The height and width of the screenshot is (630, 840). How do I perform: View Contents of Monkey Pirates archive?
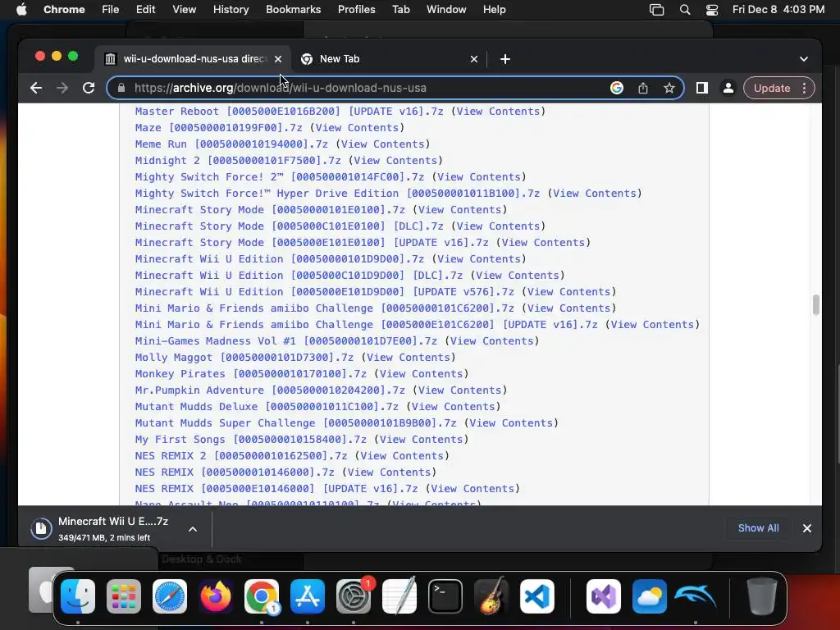(421, 374)
